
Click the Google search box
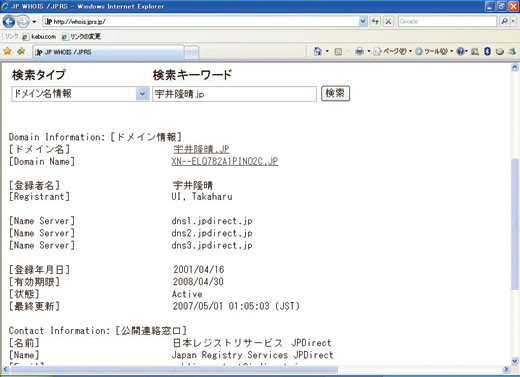[x=447, y=22]
